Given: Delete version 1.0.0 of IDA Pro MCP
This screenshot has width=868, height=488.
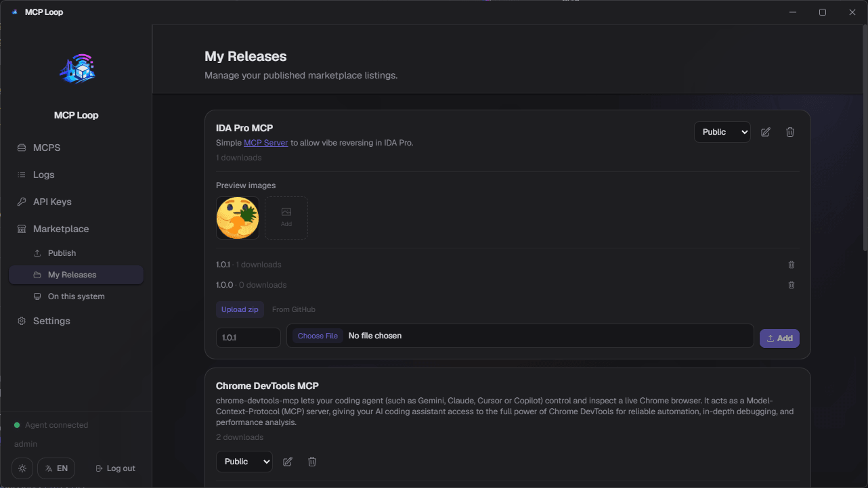Looking at the screenshot, I should point(791,285).
